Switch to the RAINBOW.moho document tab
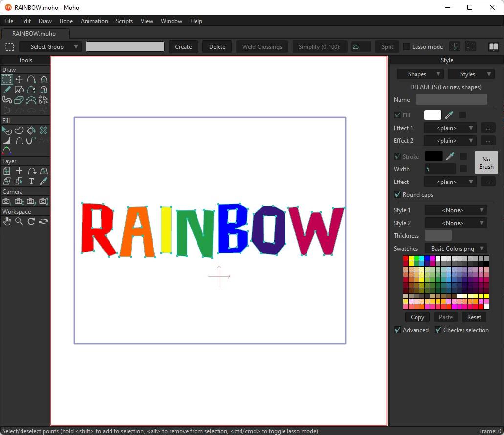 (x=34, y=33)
